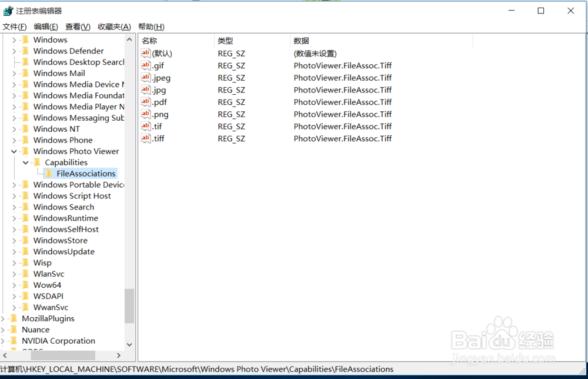This screenshot has width=588, height=379.
Task: Click the ab icon beside the .jpeg value
Action: pyautogui.click(x=145, y=78)
